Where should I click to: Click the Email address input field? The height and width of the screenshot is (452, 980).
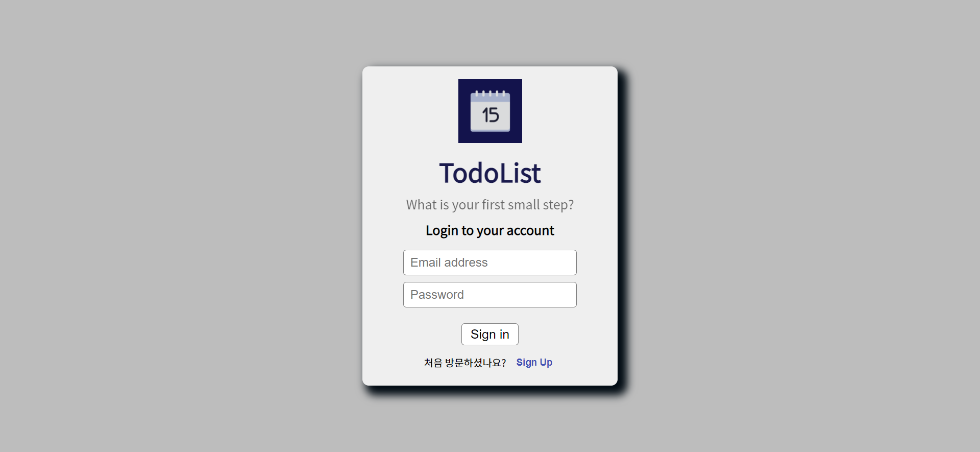(489, 262)
